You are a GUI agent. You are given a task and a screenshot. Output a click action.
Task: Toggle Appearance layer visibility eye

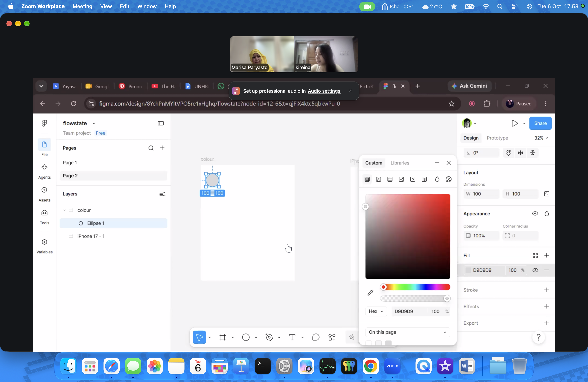coord(535,213)
